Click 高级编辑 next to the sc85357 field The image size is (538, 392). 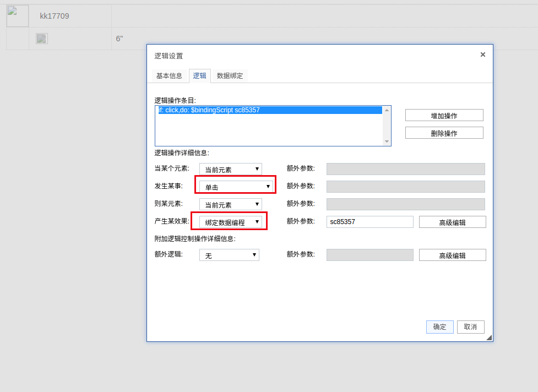[452, 222]
